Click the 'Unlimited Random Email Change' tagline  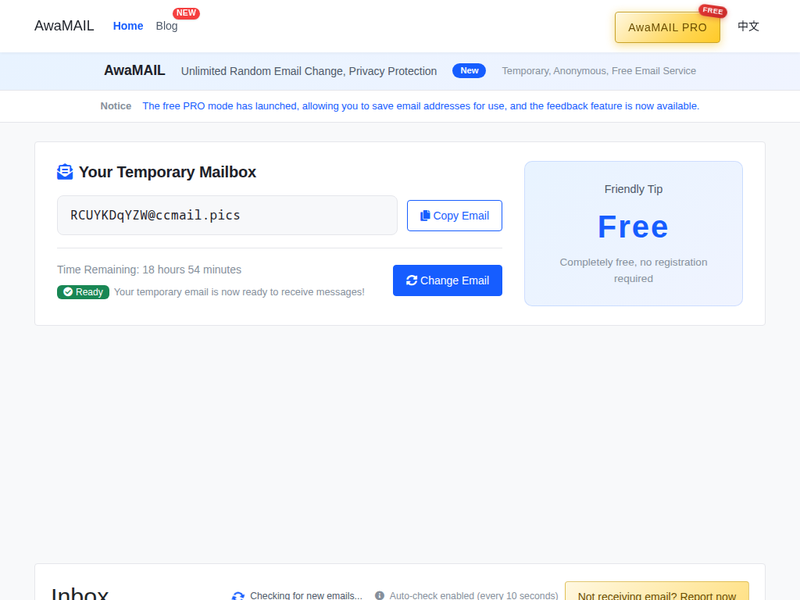[309, 71]
